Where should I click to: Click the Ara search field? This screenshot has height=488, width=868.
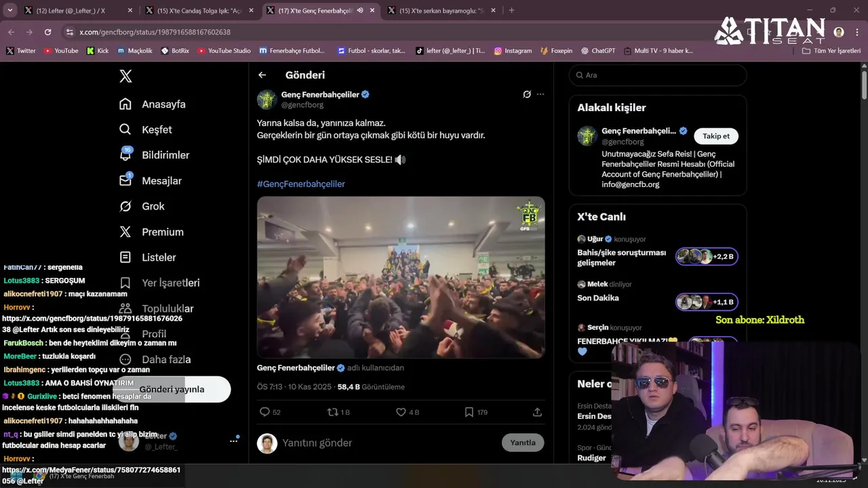click(658, 75)
